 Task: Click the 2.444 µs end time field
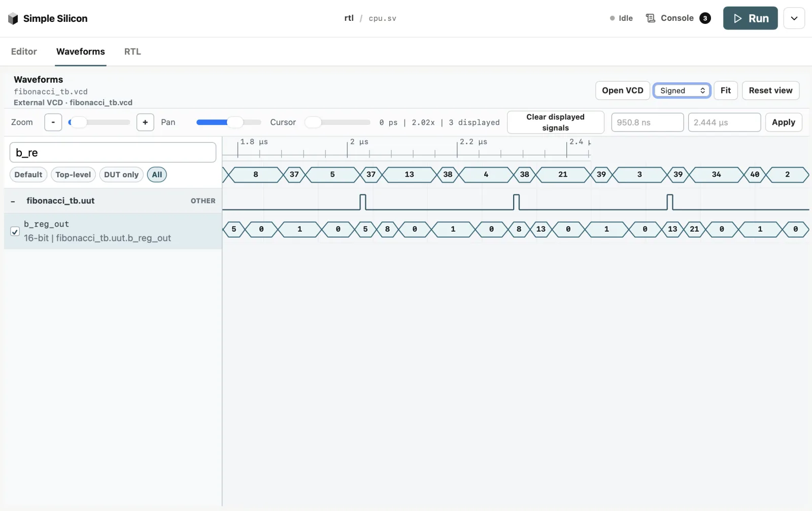coord(724,122)
